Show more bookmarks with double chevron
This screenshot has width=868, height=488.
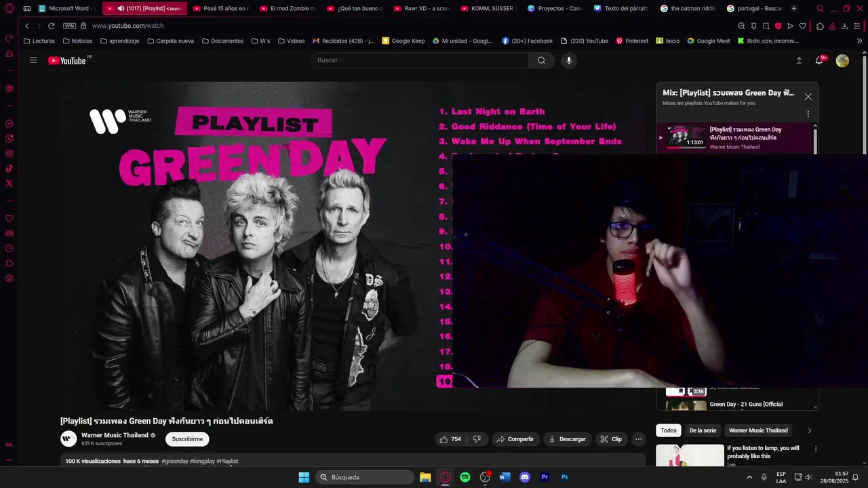pyautogui.click(x=859, y=41)
